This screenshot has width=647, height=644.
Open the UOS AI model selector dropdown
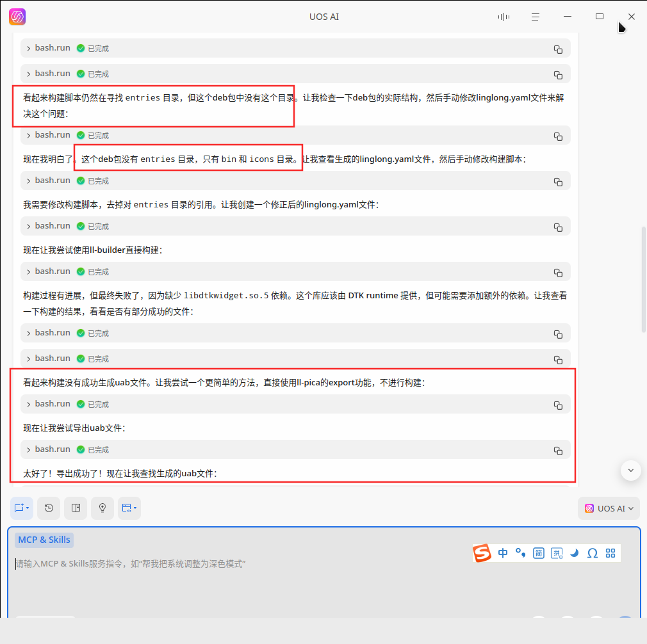609,508
